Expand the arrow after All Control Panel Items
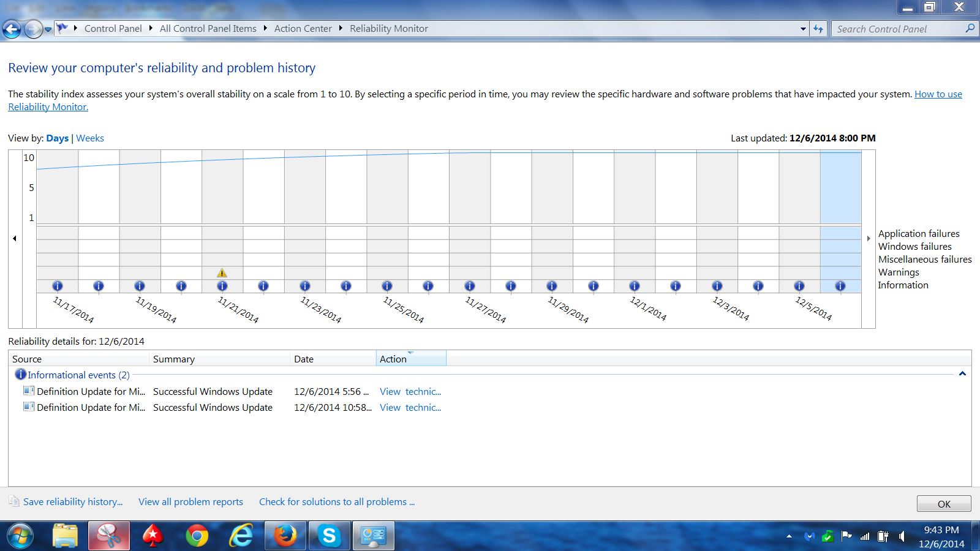The height and width of the screenshot is (551, 980). 265,28
